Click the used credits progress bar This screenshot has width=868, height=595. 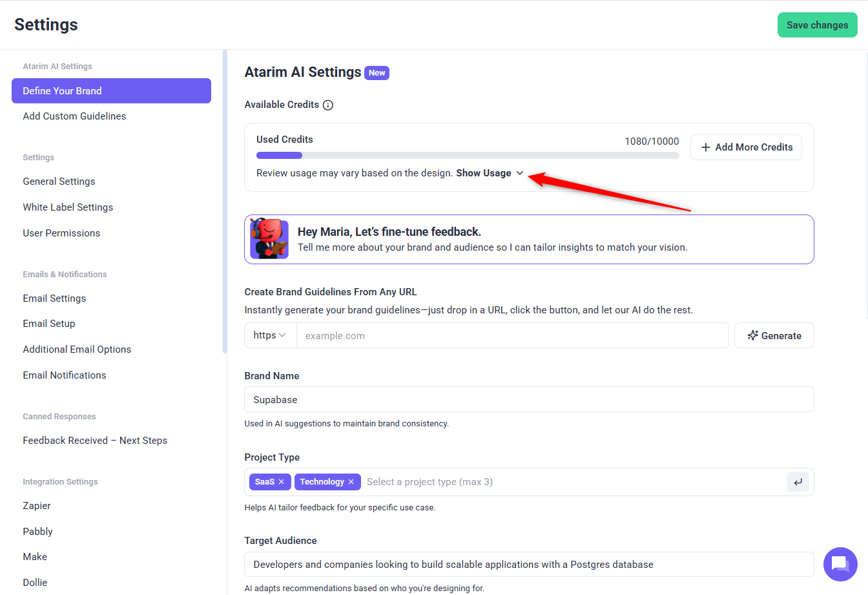[x=468, y=156]
